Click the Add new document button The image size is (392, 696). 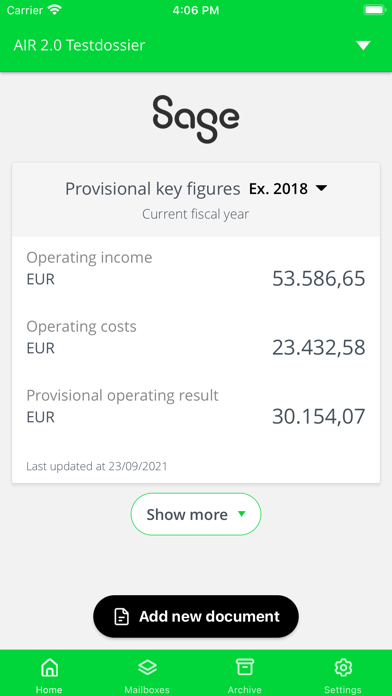[196, 617]
